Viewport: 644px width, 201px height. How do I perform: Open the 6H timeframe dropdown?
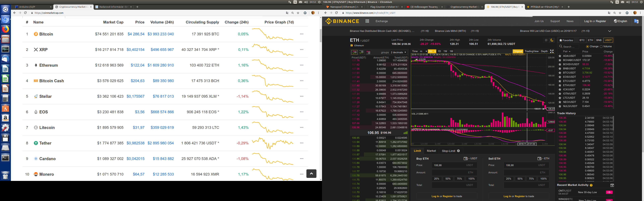pyautogui.click(x=432, y=51)
